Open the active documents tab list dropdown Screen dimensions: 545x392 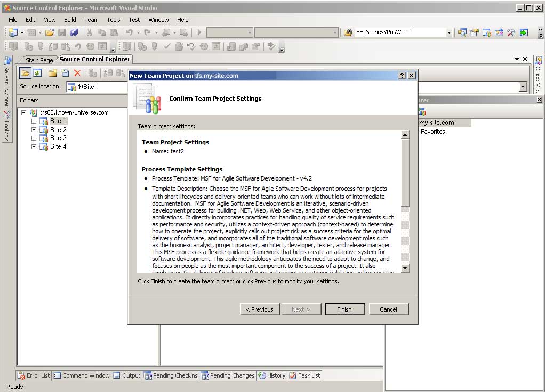click(x=517, y=59)
